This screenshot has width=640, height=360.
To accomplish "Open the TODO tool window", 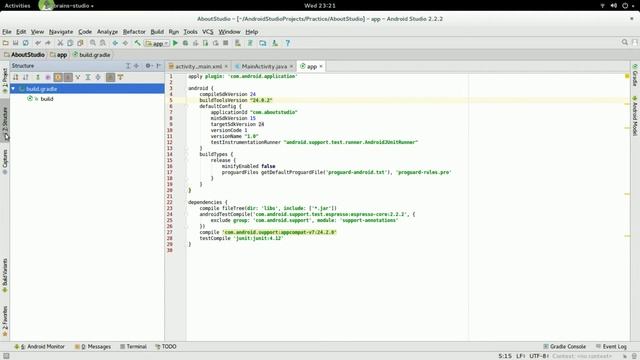I will tap(166, 347).
